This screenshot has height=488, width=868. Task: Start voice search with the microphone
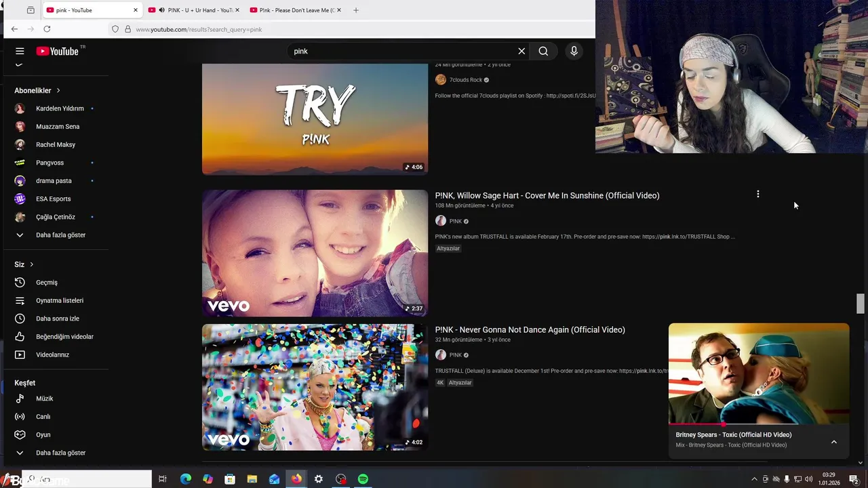(x=574, y=51)
